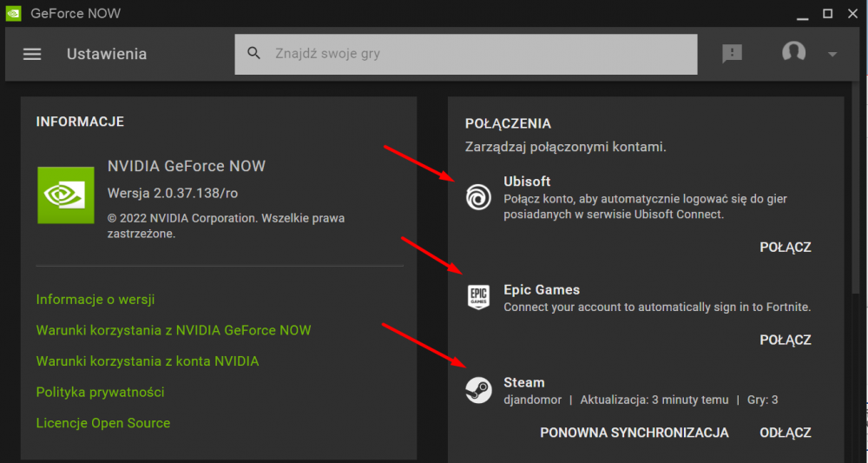Click the 'Ubisoft' connection heading

(x=527, y=181)
